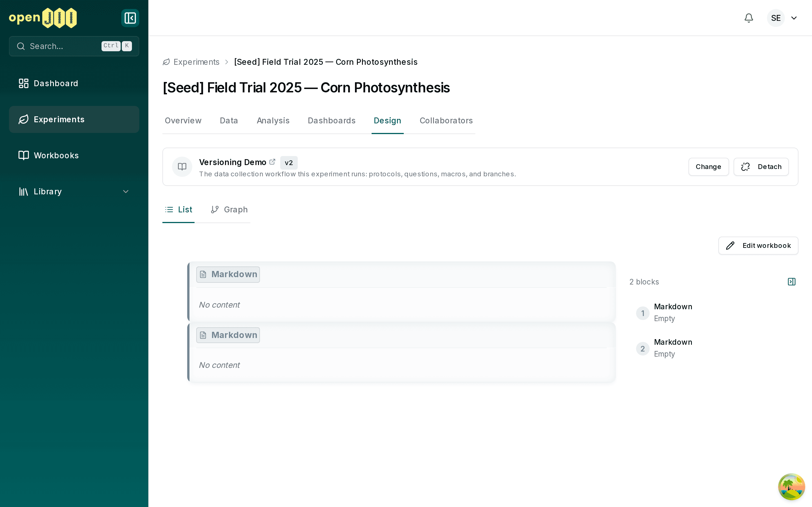This screenshot has width=812, height=507.
Task: Open the Analysis tab
Action: pos(273,120)
